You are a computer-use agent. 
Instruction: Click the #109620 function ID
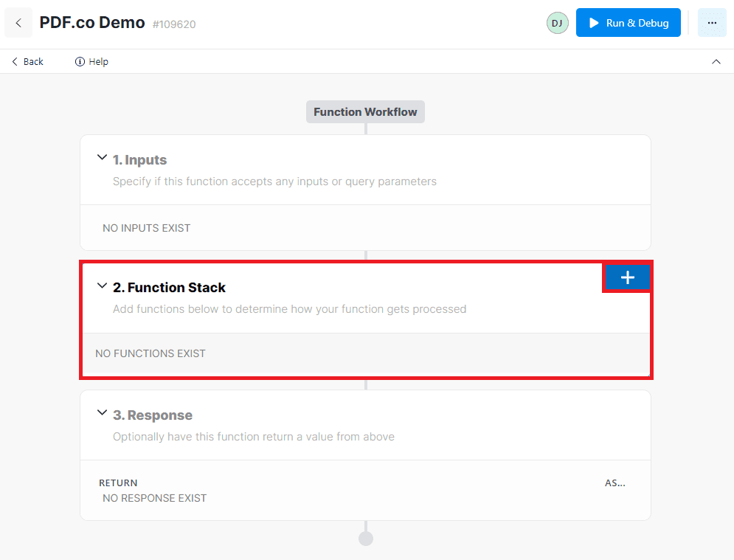pos(174,24)
